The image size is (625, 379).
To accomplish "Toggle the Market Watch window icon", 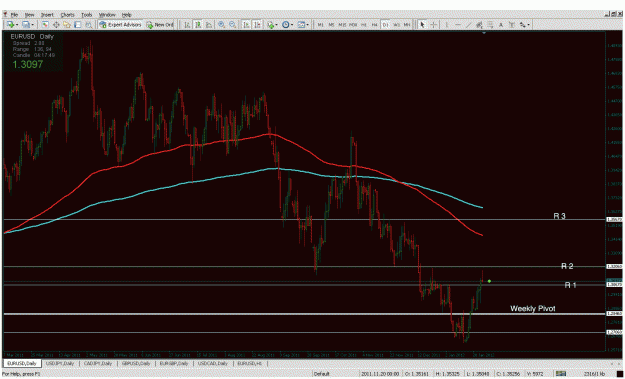I will [x=45, y=25].
